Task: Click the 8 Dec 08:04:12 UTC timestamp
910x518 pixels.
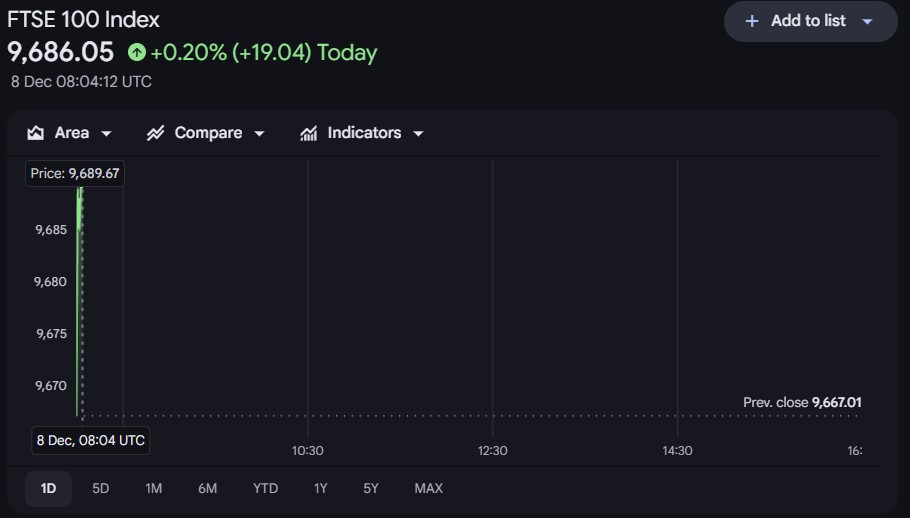Action: pos(81,82)
